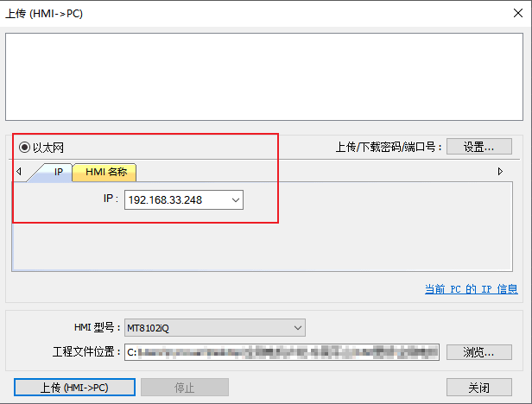
Task: Click the 工程文件位置 path field
Action: pos(282,352)
